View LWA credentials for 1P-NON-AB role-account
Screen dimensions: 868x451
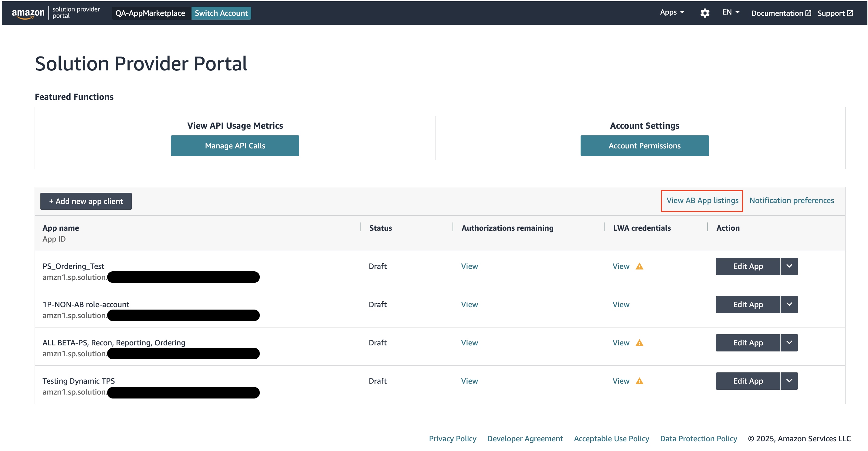[x=621, y=304]
